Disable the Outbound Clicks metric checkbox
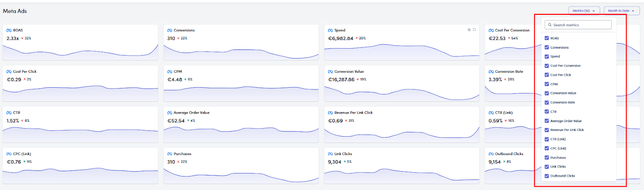The image size is (644, 190). [547, 176]
